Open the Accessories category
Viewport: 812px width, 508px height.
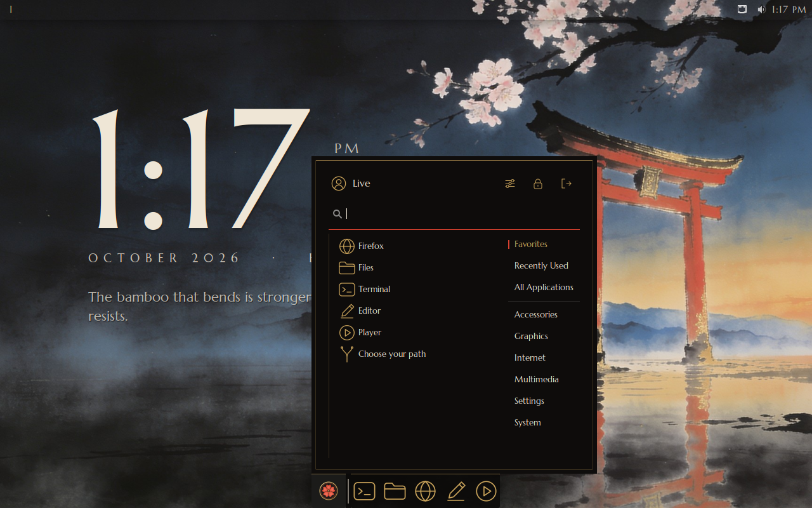(x=544, y=314)
